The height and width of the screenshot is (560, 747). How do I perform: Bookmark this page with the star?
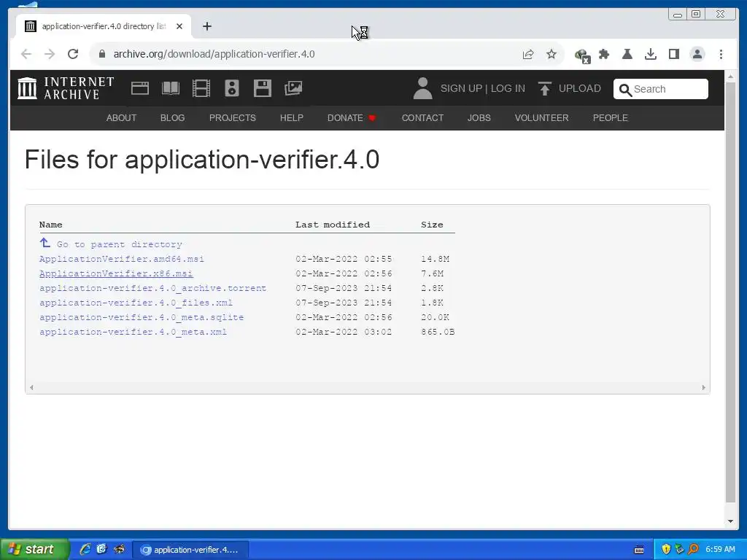551,54
